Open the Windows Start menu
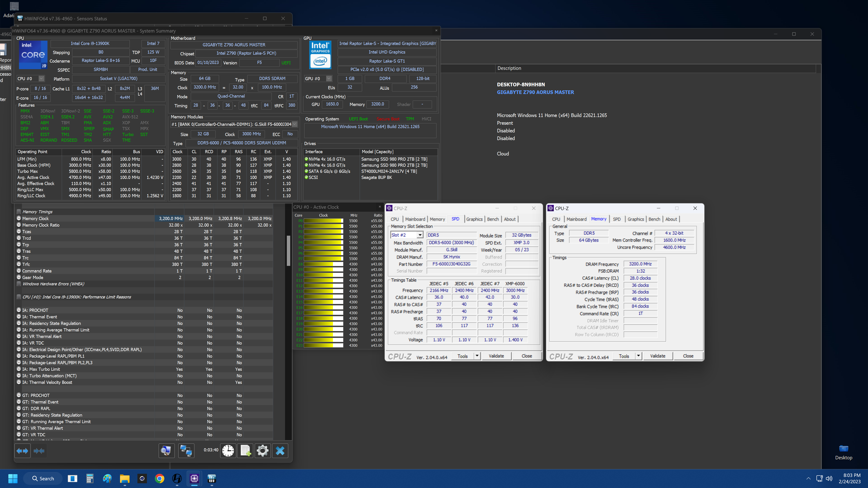Viewport: 868px width, 488px height. [x=13, y=479]
